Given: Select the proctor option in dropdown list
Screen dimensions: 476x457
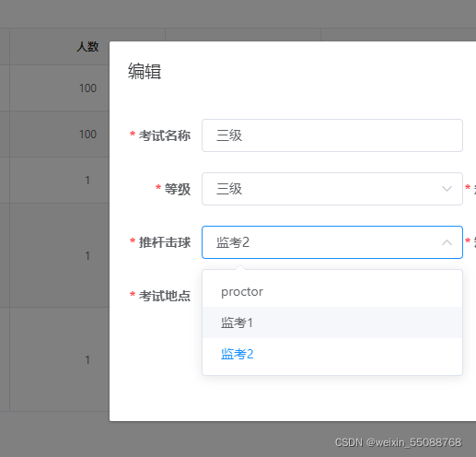Looking at the screenshot, I should click(332, 291).
